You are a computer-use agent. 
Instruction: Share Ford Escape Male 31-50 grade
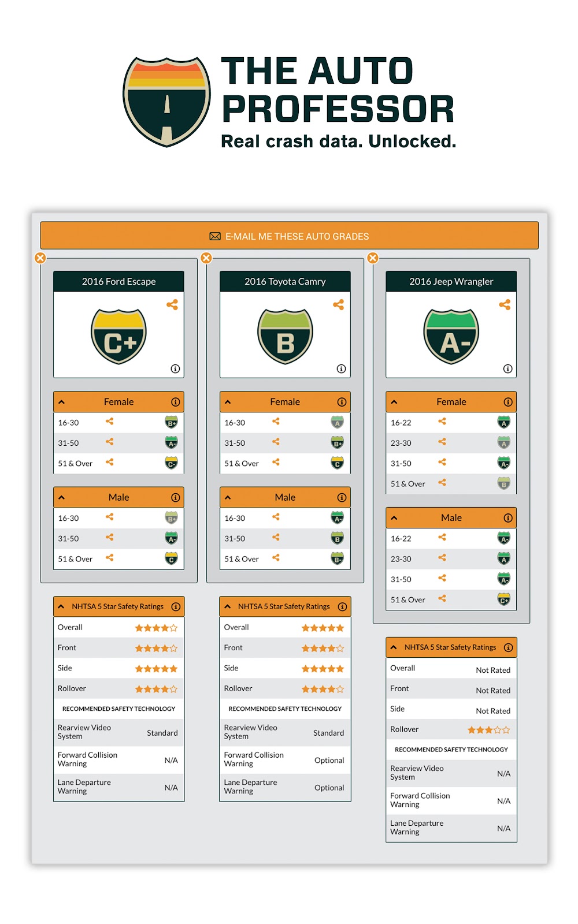pos(110,537)
